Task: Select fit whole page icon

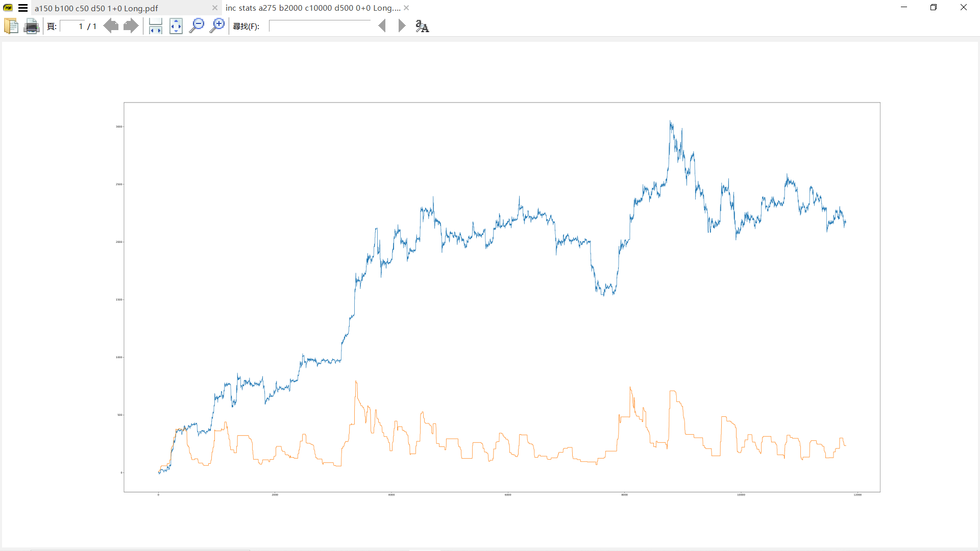Action: [x=176, y=26]
